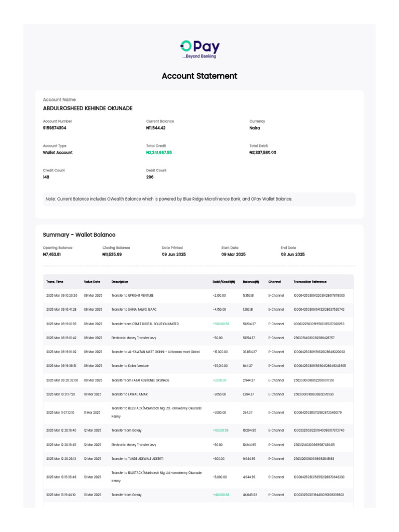Screen dimensions: 399x532
Task: Click the Transaction Reference column header
Action: [x=310, y=282]
